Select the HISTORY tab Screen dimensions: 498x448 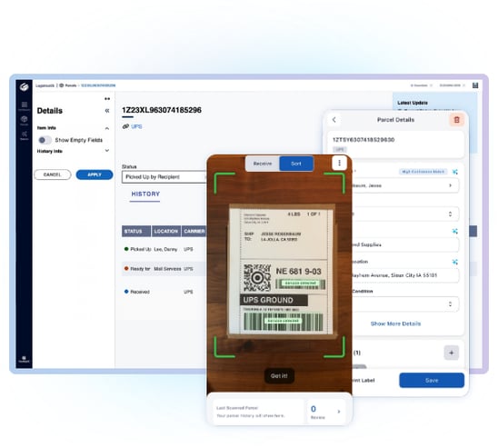(x=145, y=194)
